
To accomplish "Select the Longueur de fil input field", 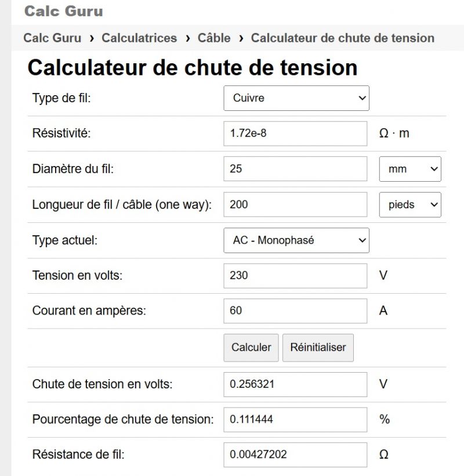I will pyautogui.click(x=295, y=205).
